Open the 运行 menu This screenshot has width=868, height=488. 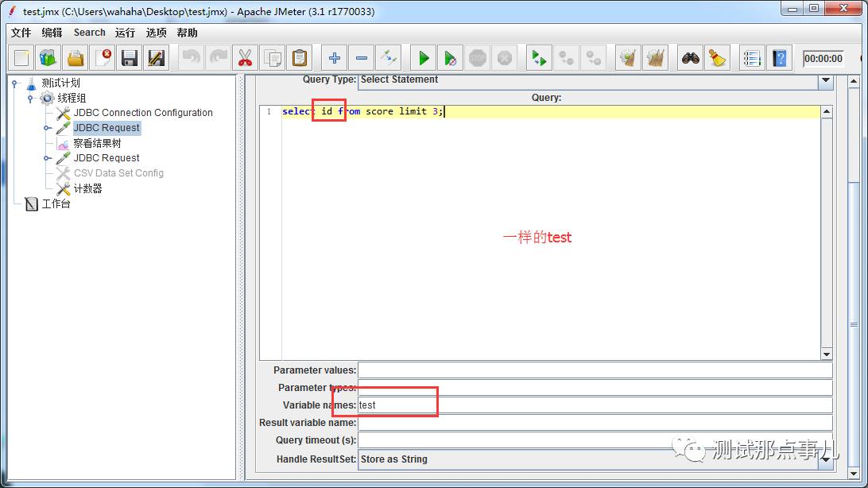pos(125,33)
